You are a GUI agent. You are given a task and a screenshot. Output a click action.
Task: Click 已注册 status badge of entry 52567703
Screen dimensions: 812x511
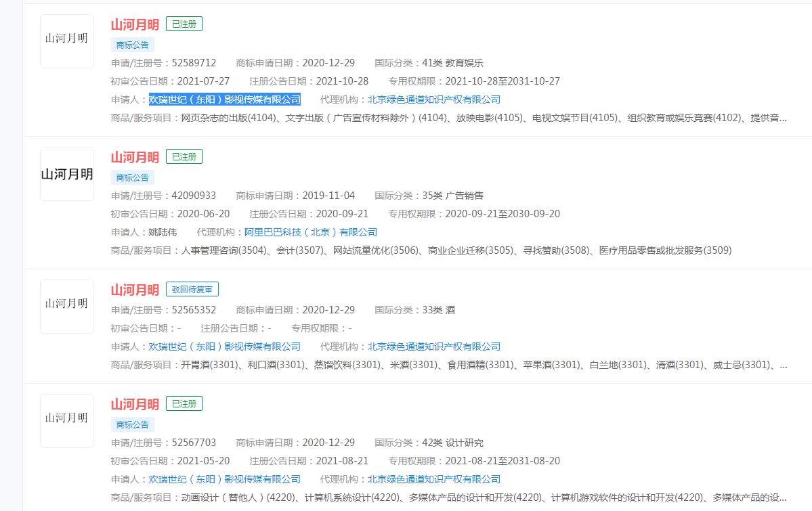point(184,403)
